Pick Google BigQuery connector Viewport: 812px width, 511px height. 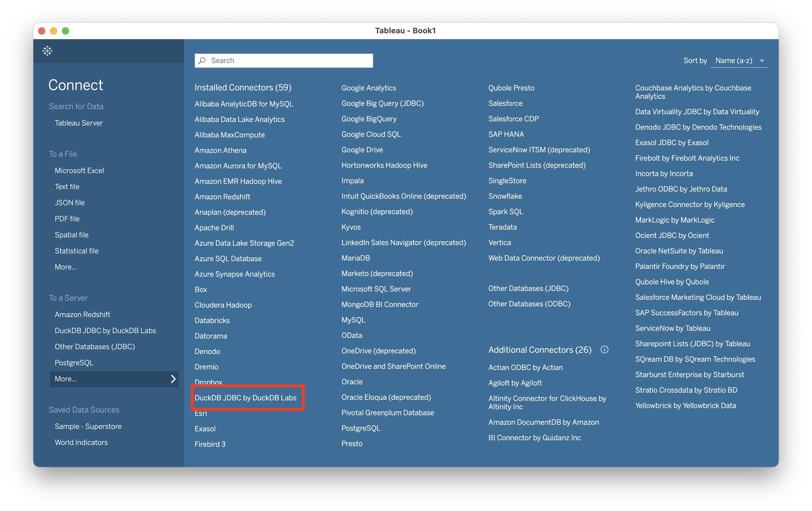tap(369, 119)
